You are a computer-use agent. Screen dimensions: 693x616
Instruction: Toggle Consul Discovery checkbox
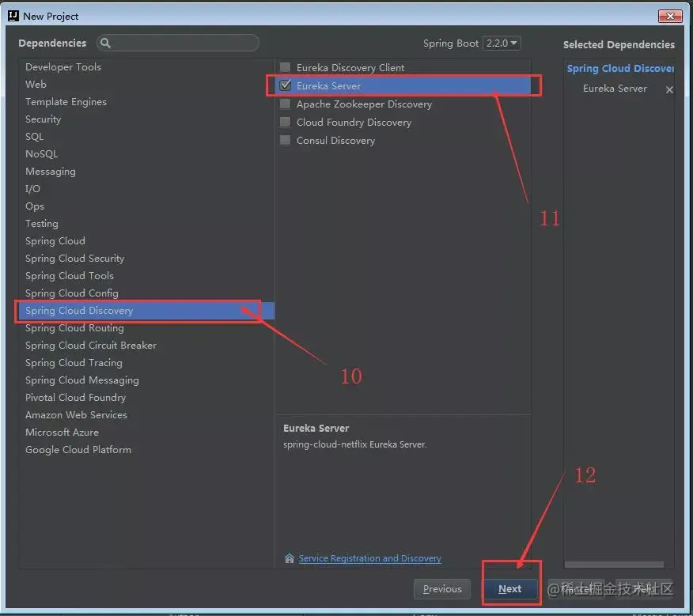(286, 140)
